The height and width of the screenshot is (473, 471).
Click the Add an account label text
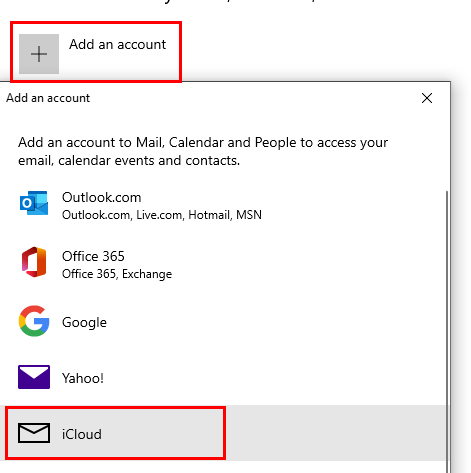117,44
